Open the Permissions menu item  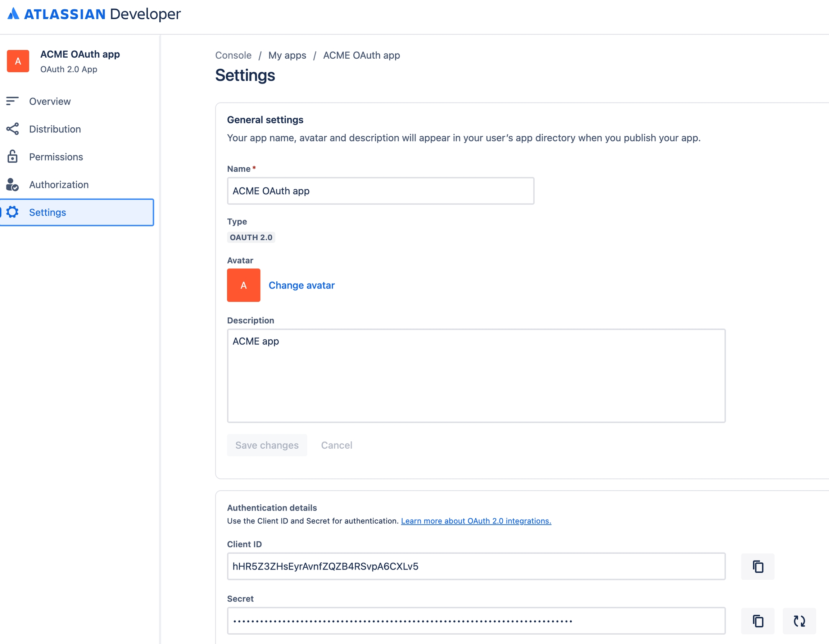pos(56,157)
